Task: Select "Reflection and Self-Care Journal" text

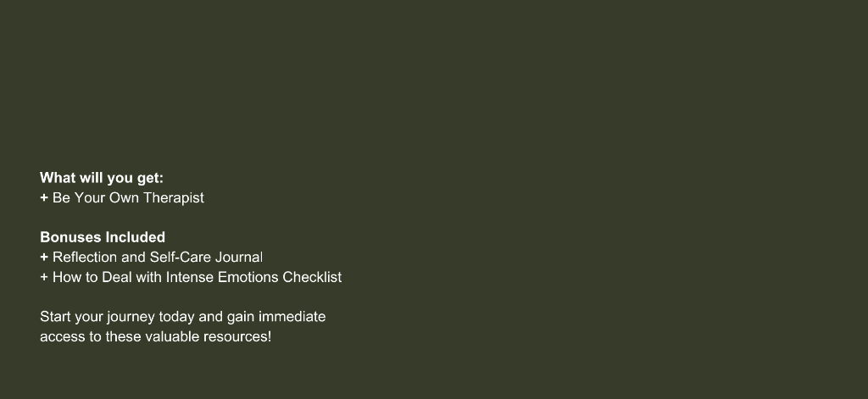Action: (x=157, y=258)
